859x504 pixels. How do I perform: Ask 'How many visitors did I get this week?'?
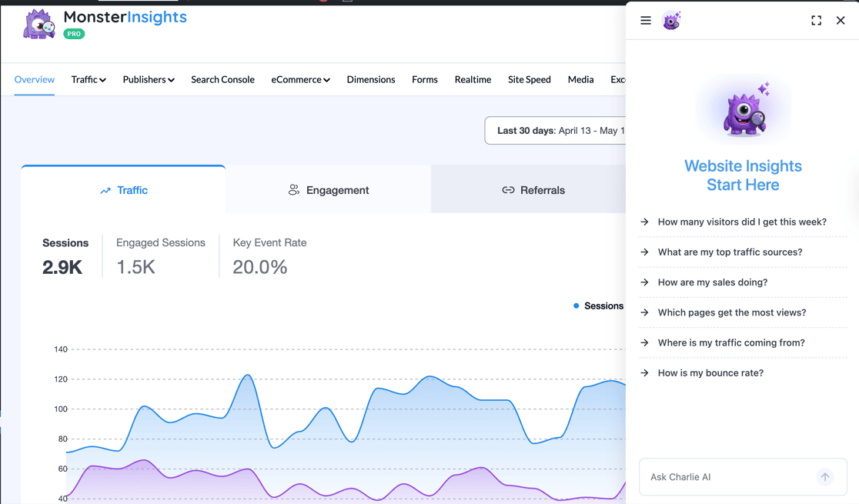[x=743, y=222]
